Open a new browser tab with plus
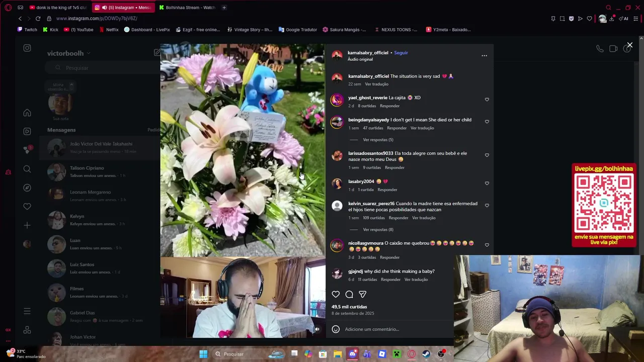Screen dimensions: 644x362 [x=224, y=8]
